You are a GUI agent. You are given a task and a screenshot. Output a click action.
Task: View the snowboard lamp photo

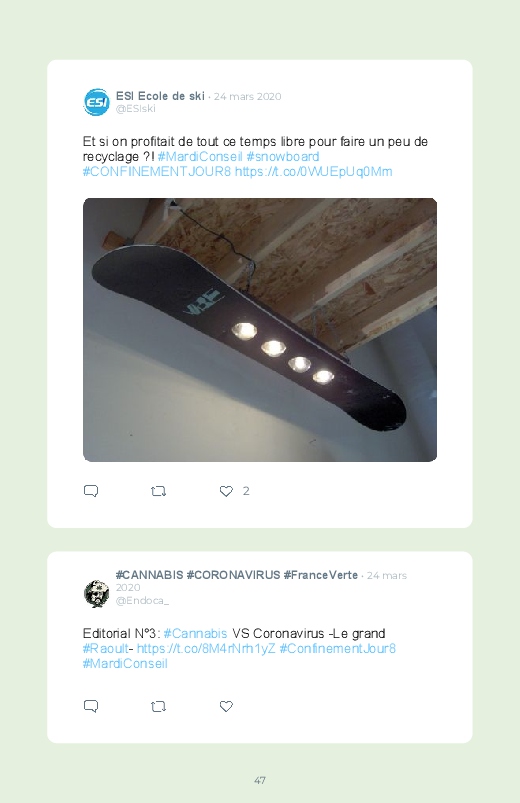tap(260, 330)
